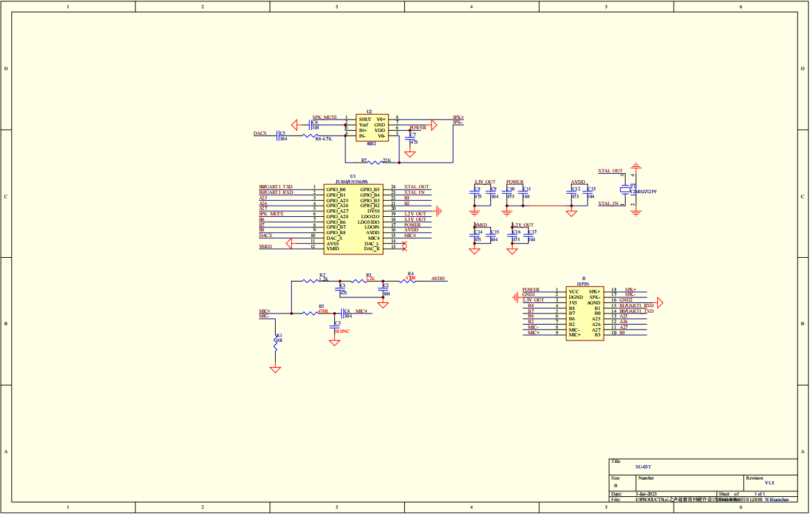Select capacitor C8 under 3.3V_OUT

pos(474,193)
